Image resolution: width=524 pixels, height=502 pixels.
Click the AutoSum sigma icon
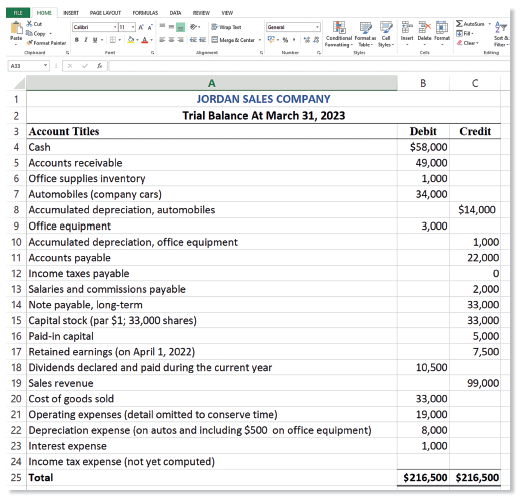pos(460,24)
